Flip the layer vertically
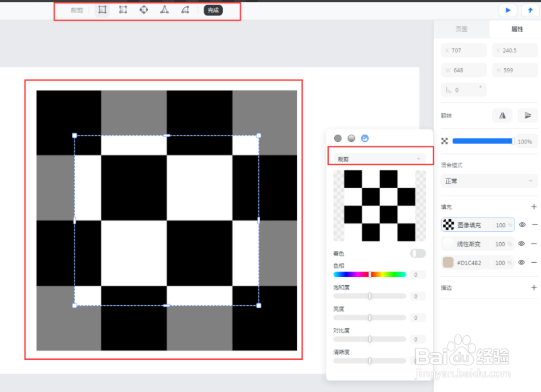This screenshot has height=392, width=541. point(528,115)
